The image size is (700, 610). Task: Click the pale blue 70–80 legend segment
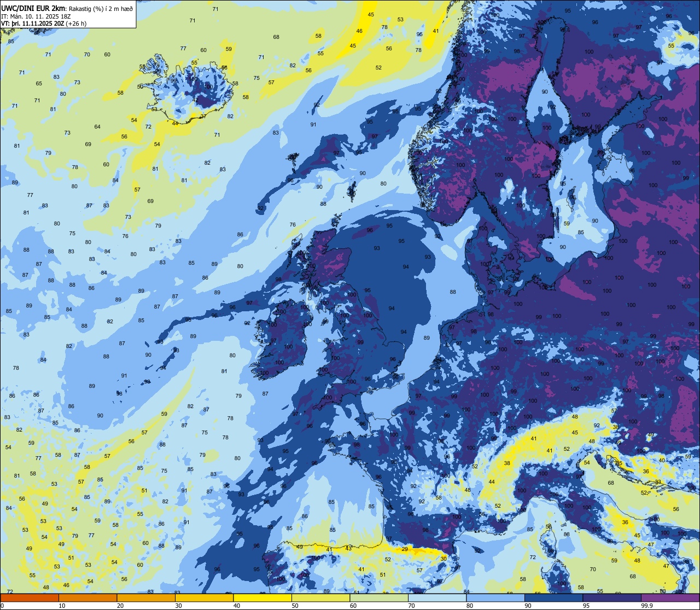coord(437,597)
